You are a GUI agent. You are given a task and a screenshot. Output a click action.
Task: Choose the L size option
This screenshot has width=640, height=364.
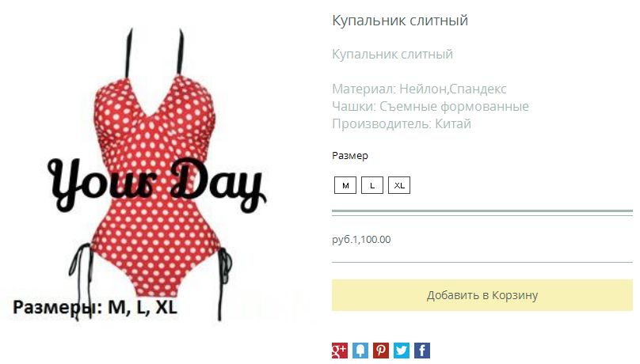pos(372,185)
